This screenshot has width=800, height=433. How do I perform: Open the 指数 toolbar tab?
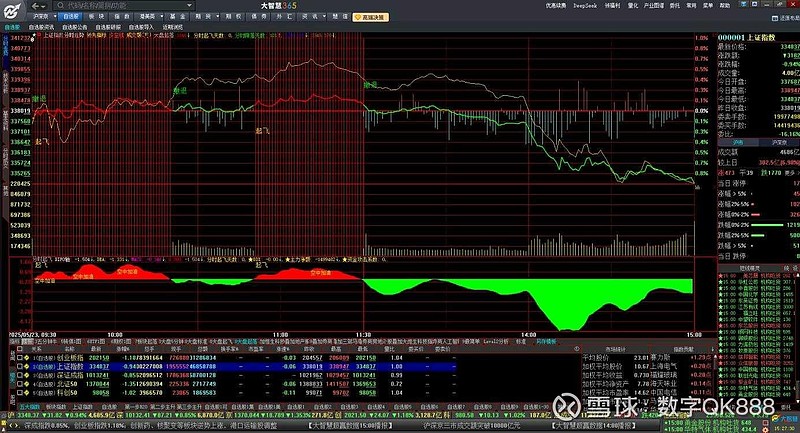(122, 17)
